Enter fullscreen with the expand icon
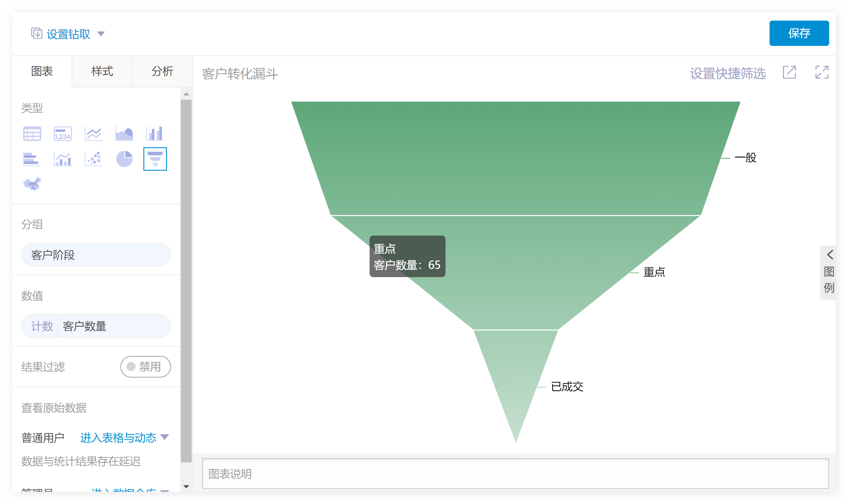This screenshot has width=848, height=504. pos(822,72)
